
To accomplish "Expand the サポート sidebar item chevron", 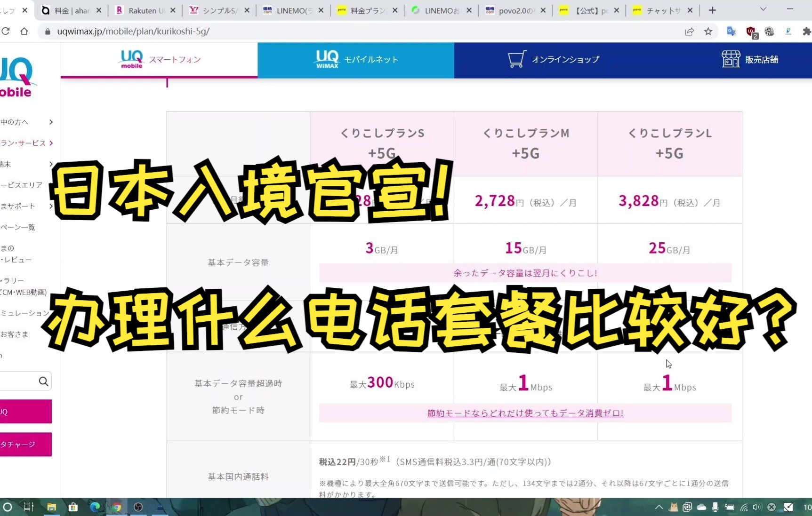I will (51, 206).
